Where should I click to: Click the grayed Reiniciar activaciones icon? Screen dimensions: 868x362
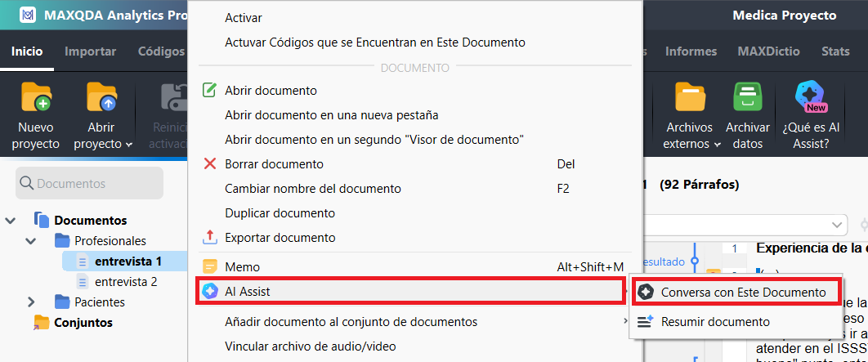click(175, 97)
